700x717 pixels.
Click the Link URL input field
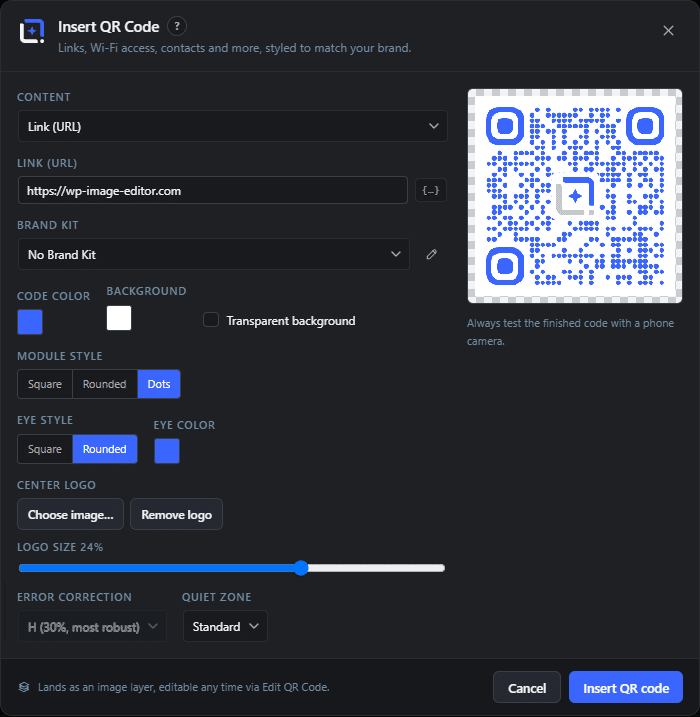[x=213, y=190]
